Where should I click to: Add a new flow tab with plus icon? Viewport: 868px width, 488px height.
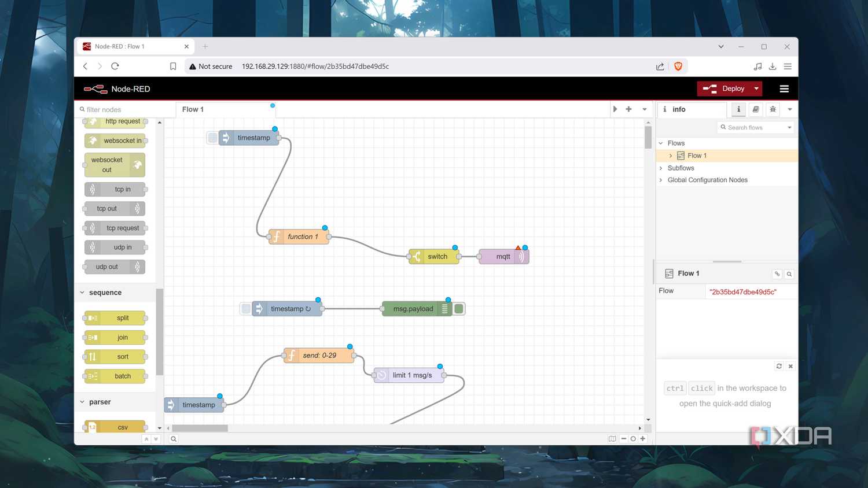coord(628,109)
